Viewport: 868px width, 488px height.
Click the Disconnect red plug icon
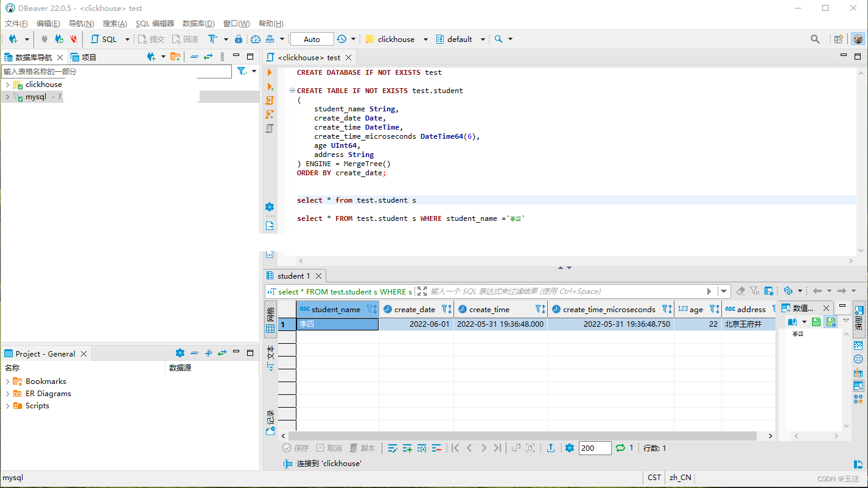tap(73, 39)
